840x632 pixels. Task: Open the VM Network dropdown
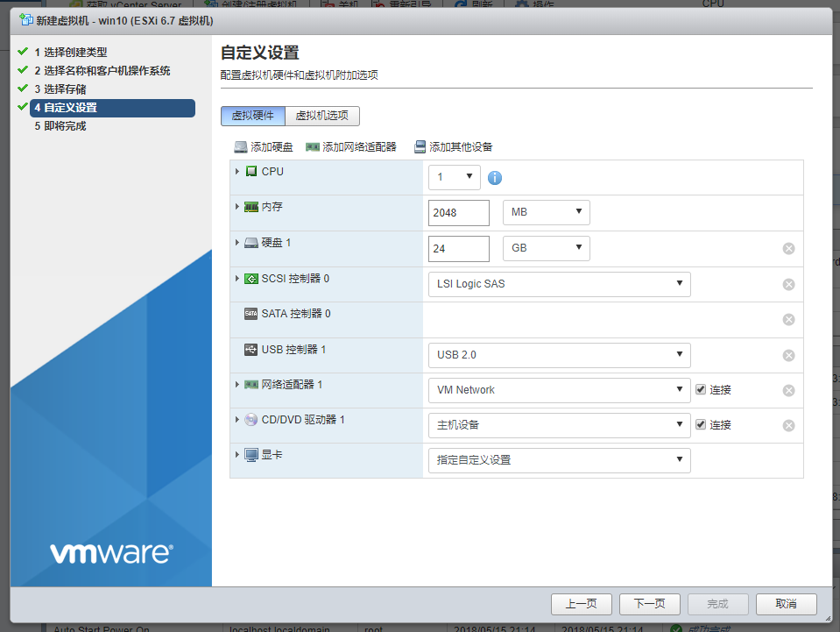[x=560, y=390]
